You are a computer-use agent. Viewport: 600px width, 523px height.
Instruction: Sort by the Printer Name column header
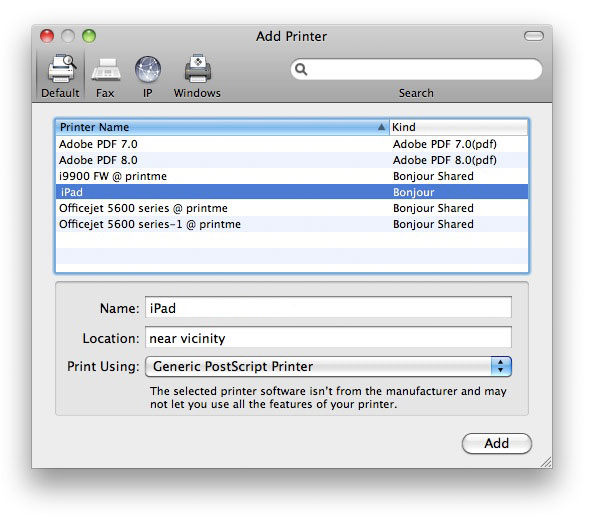[222, 127]
